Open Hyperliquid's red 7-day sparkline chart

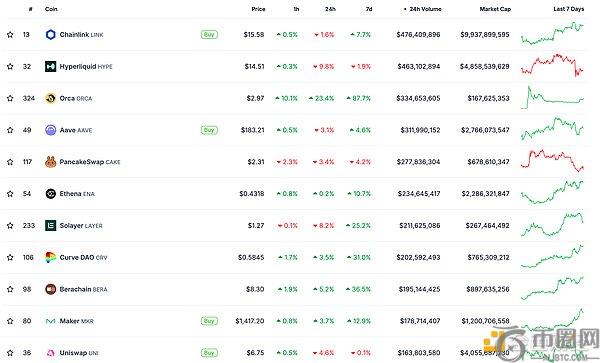pos(552,65)
